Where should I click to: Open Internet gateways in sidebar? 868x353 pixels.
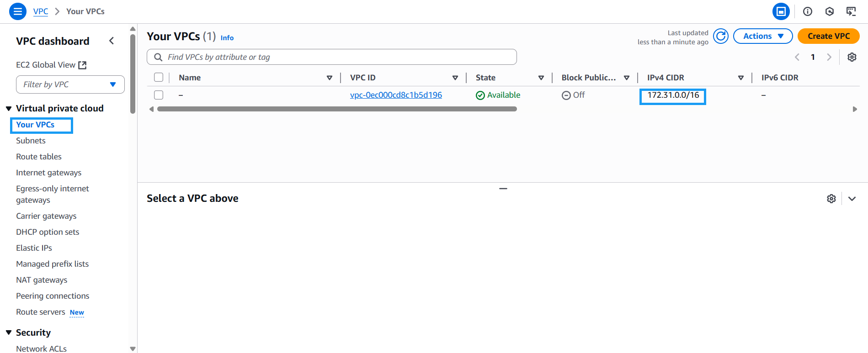coord(49,173)
